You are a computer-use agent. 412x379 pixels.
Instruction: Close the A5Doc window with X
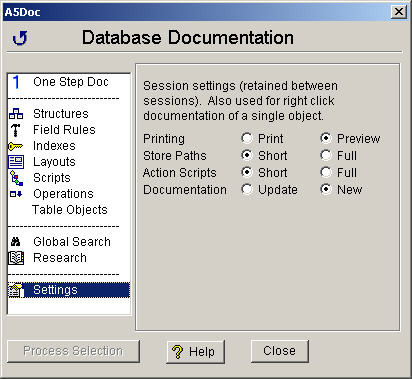click(399, 12)
